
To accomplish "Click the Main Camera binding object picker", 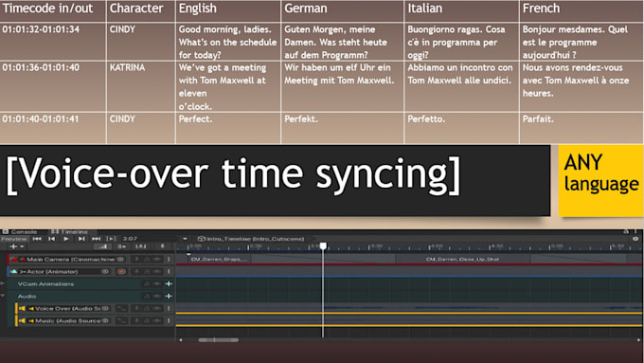I will click(120, 260).
